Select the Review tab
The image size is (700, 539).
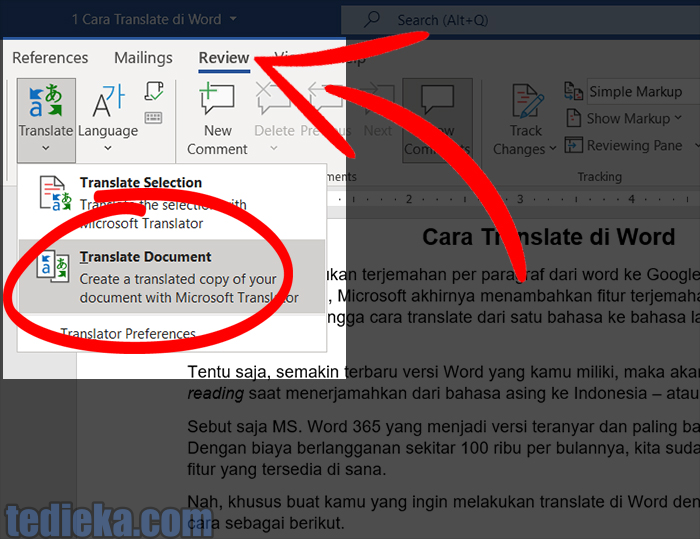click(224, 58)
